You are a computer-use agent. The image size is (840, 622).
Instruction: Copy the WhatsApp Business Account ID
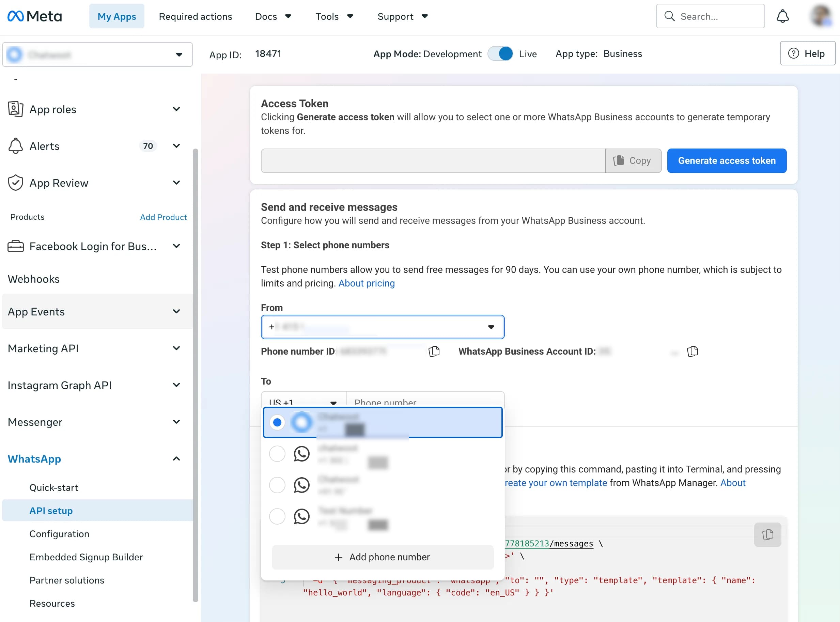[693, 351]
